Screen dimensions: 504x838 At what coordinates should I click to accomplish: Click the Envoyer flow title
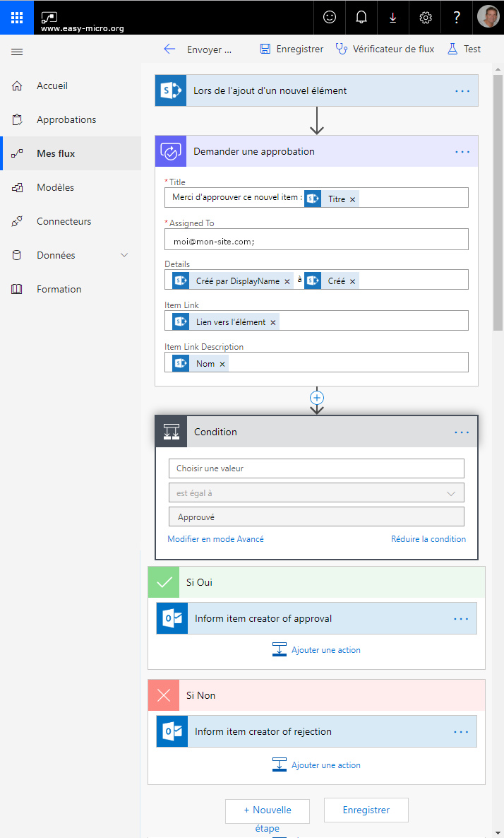pyautogui.click(x=209, y=49)
